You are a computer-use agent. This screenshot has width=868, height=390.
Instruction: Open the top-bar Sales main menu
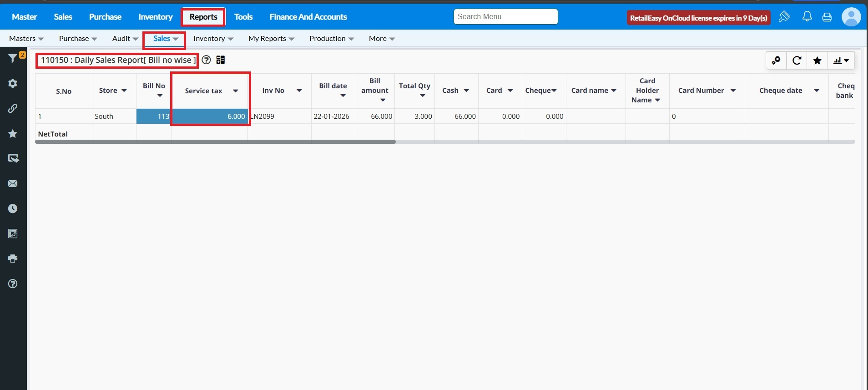63,17
